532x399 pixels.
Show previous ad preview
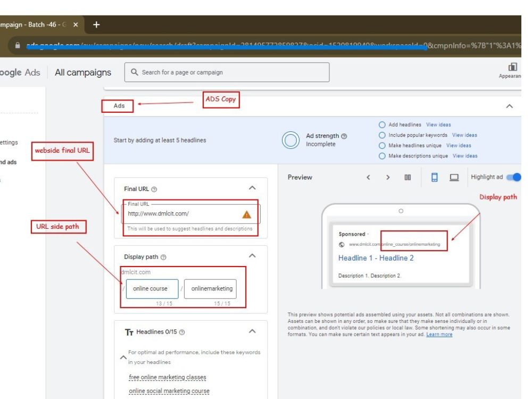click(368, 178)
